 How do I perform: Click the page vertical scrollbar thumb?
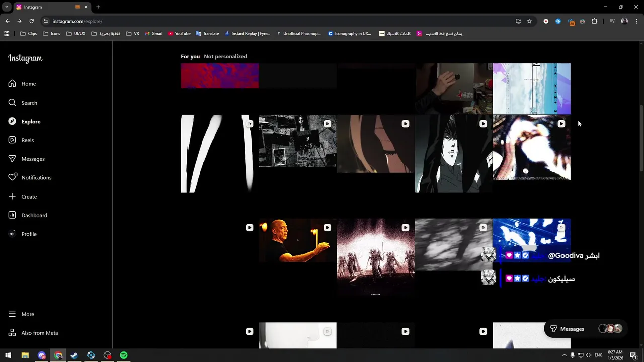641,138
